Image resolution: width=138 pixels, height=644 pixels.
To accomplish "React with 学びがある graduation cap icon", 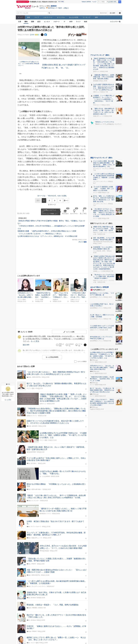I will tap(65, 211).
